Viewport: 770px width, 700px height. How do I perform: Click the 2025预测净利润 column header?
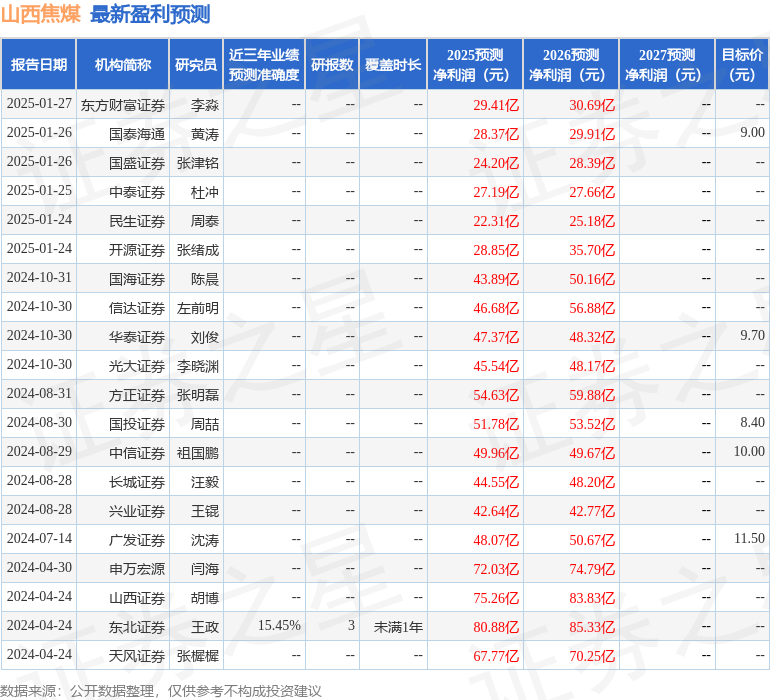click(475, 64)
